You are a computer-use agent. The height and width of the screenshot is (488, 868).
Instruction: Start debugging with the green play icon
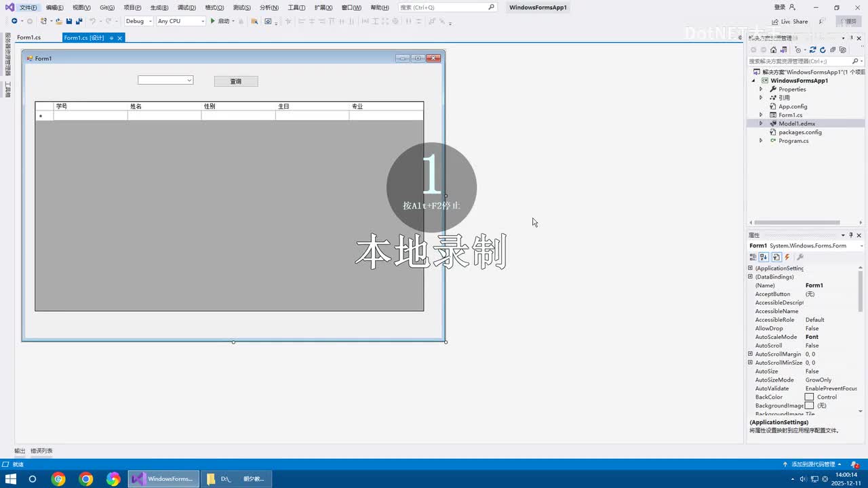click(213, 21)
